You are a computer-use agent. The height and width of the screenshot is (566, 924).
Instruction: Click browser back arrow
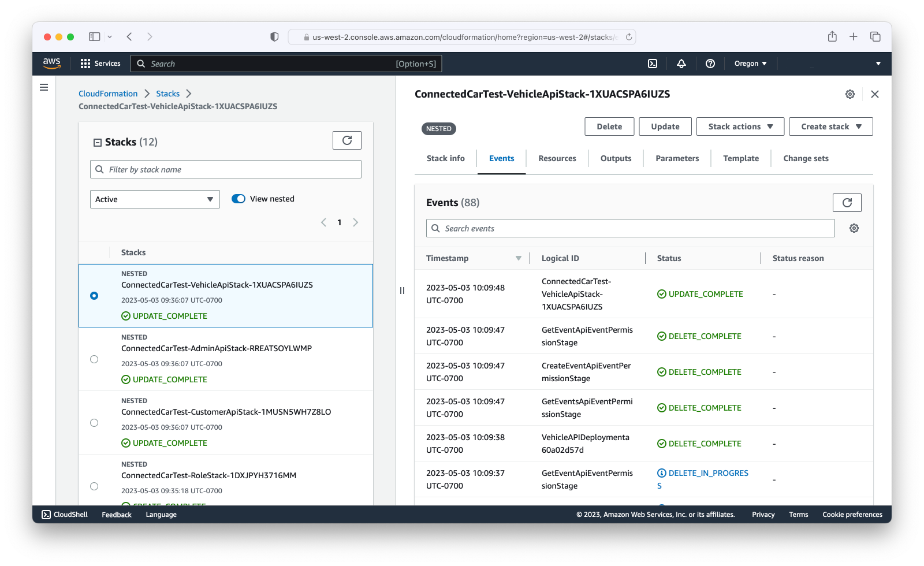click(129, 37)
